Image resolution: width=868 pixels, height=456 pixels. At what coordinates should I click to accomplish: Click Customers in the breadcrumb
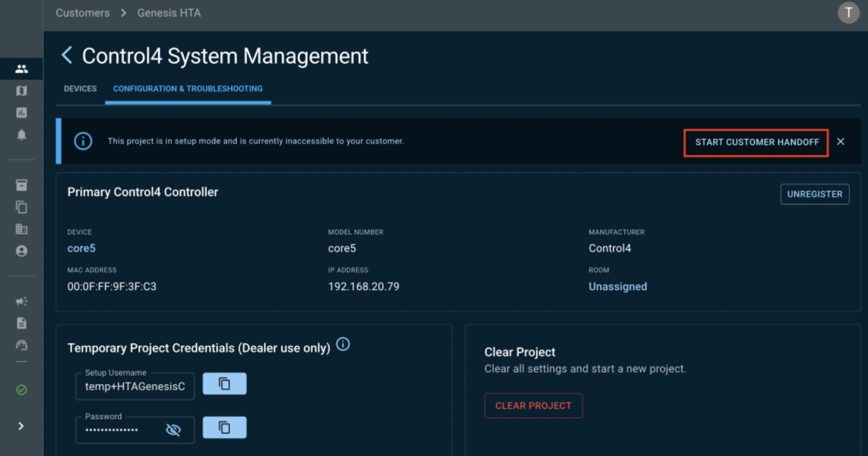(x=83, y=13)
